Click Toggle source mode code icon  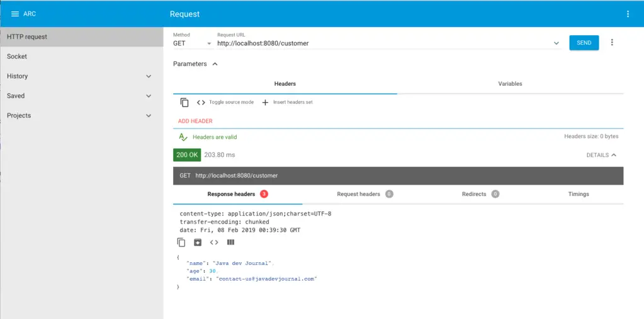click(201, 102)
